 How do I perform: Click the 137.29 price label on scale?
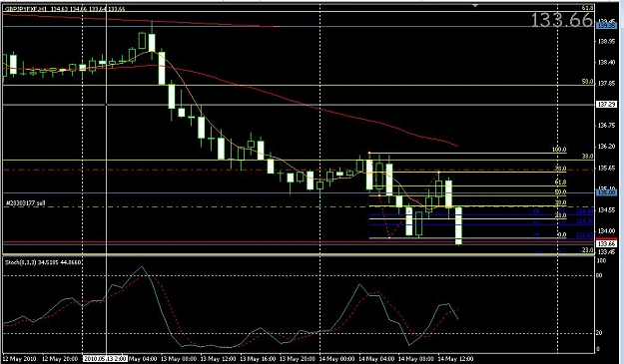pyautogui.click(x=606, y=104)
